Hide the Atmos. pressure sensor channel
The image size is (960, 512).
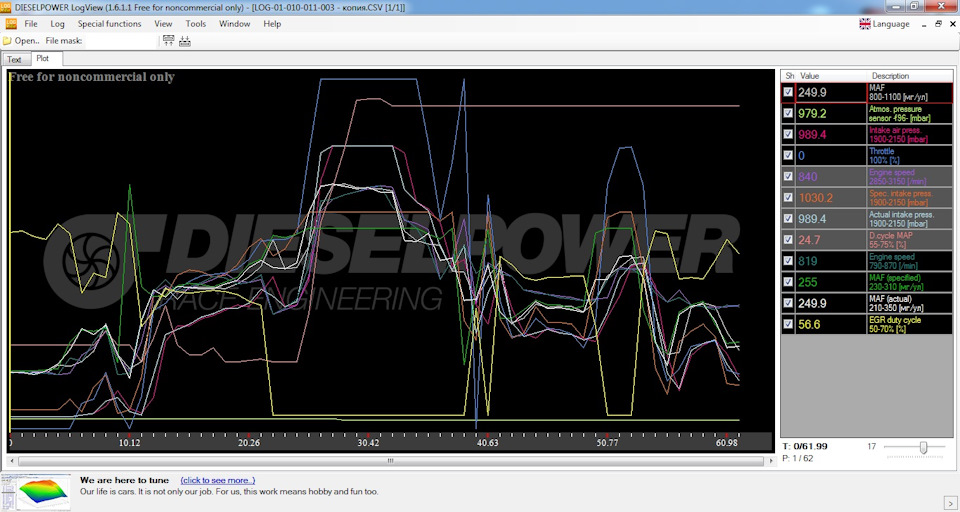tap(789, 113)
